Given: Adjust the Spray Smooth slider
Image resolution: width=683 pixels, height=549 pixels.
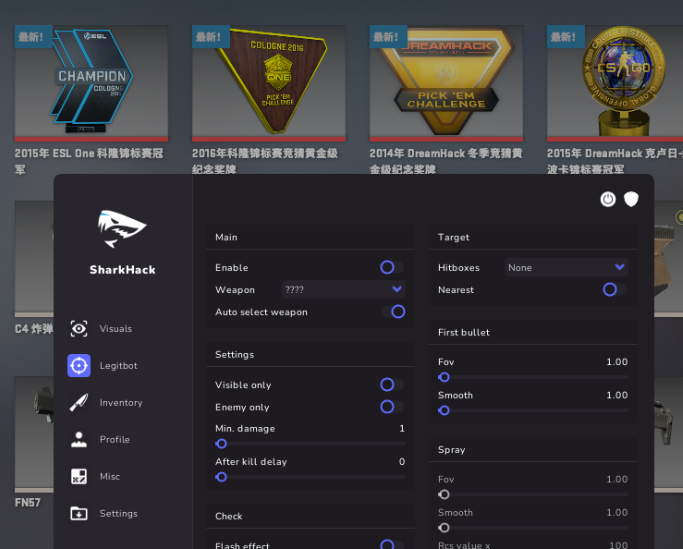Looking at the screenshot, I should pyautogui.click(x=533, y=528).
